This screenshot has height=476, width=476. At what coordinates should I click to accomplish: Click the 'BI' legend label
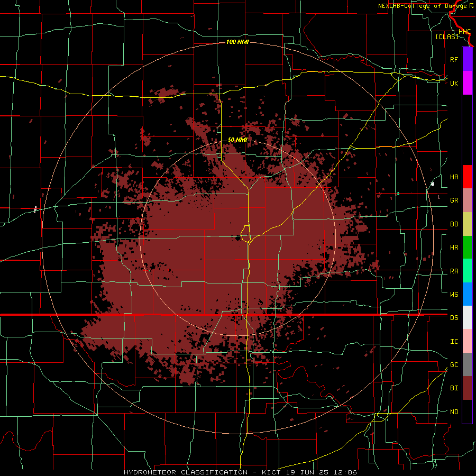click(454, 388)
